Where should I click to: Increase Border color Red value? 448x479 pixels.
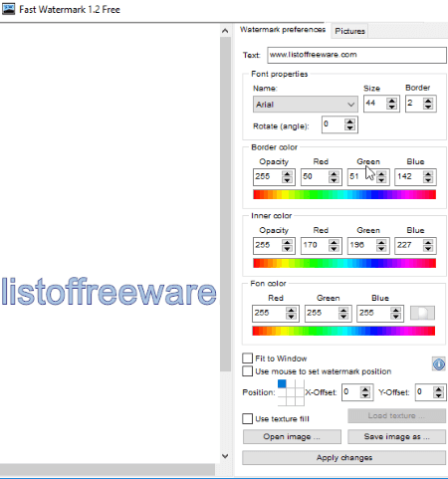point(334,173)
